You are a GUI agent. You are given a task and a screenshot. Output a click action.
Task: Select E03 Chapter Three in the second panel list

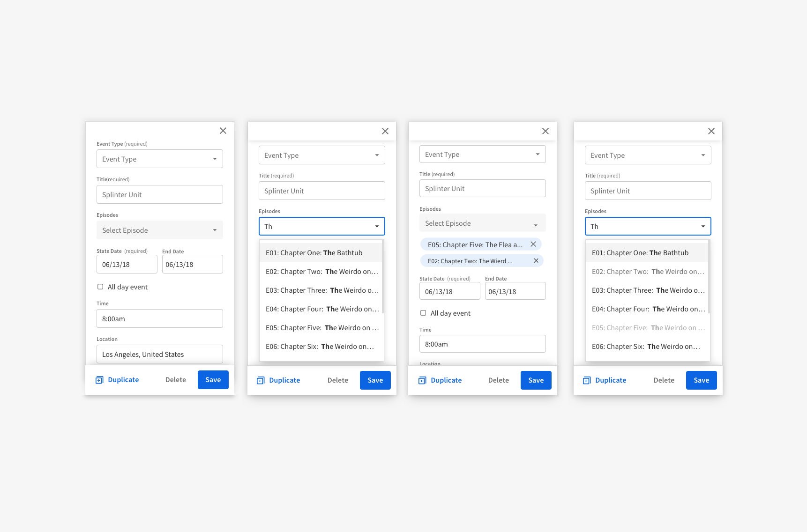(x=321, y=290)
